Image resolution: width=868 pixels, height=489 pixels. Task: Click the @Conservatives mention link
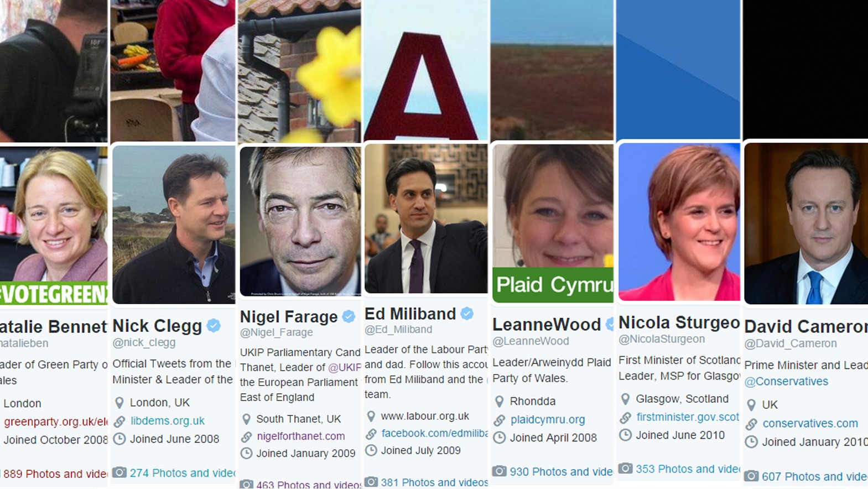(x=786, y=381)
